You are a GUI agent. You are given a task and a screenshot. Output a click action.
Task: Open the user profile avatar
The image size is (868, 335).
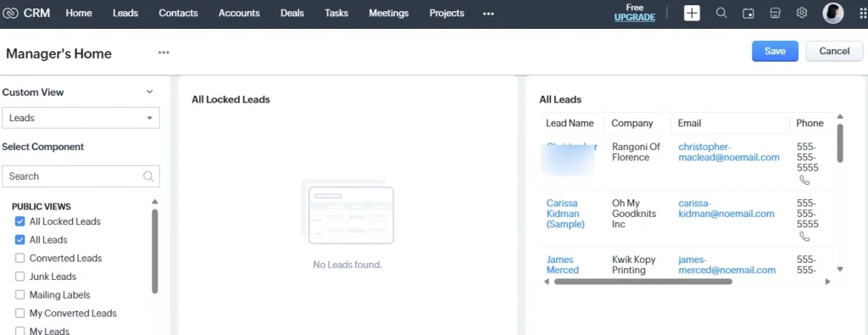(832, 13)
